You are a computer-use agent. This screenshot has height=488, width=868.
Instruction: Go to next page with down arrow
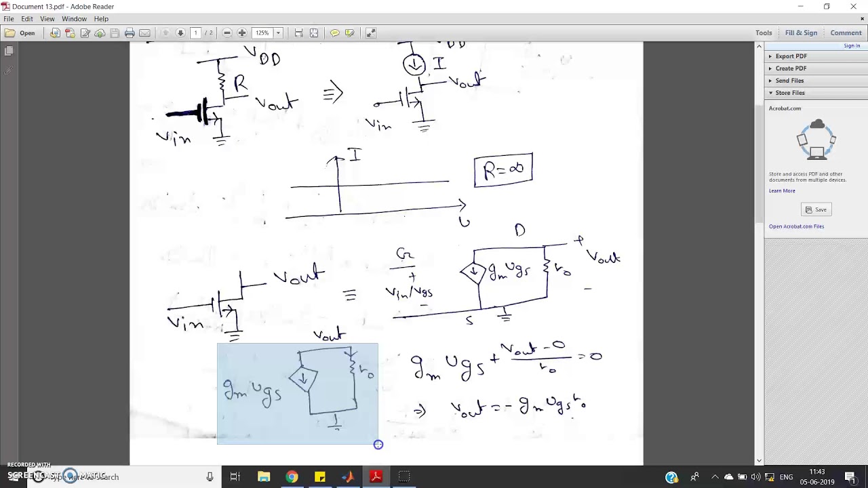tap(180, 33)
